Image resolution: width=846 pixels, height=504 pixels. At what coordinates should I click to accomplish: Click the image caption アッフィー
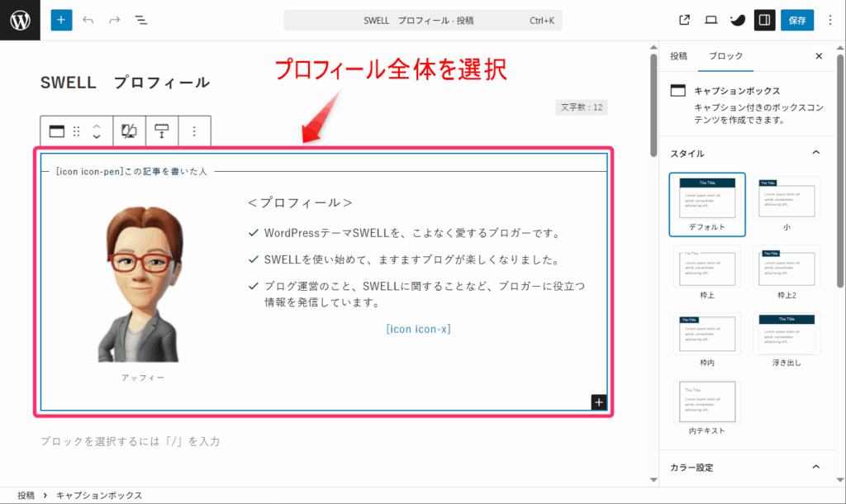(143, 378)
